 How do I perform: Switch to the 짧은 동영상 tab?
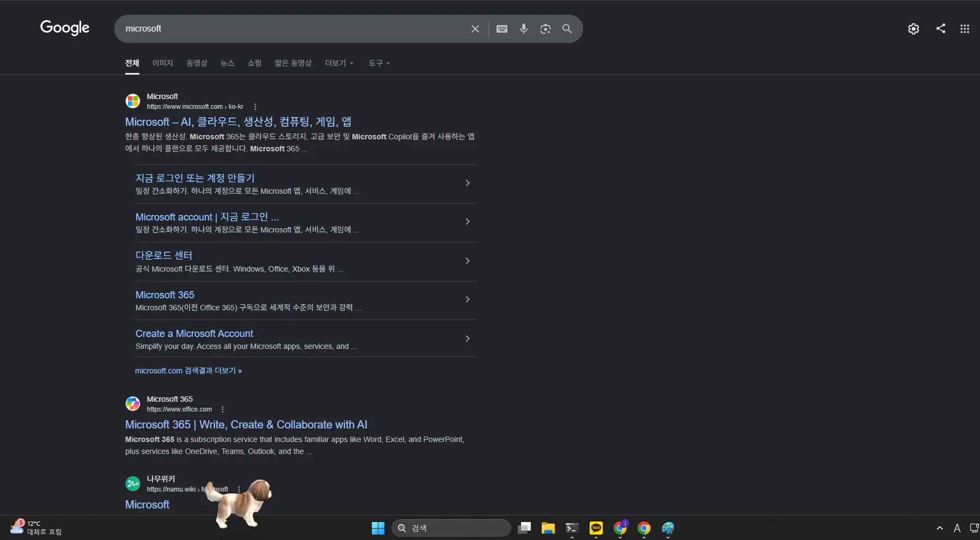(293, 63)
